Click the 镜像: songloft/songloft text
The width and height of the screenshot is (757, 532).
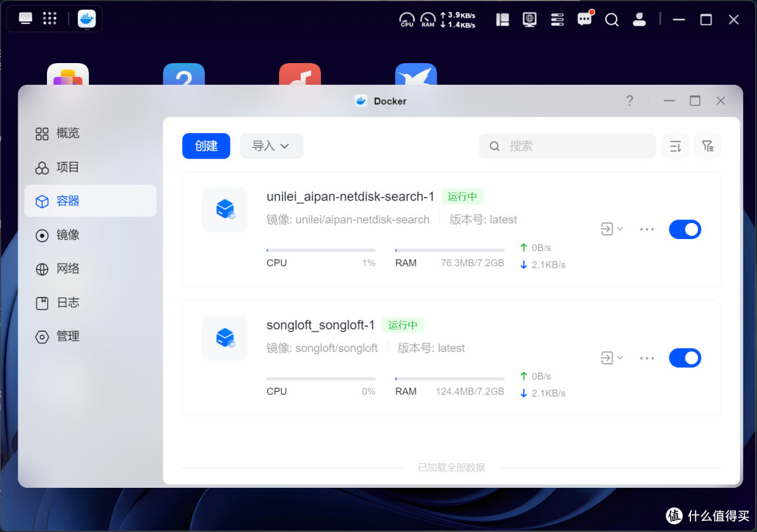[322, 348]
